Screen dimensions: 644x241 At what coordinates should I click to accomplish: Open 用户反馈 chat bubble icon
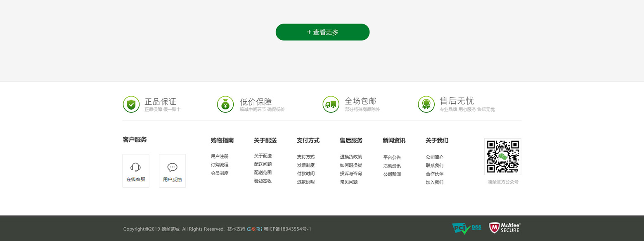click(x=172, y=167)
